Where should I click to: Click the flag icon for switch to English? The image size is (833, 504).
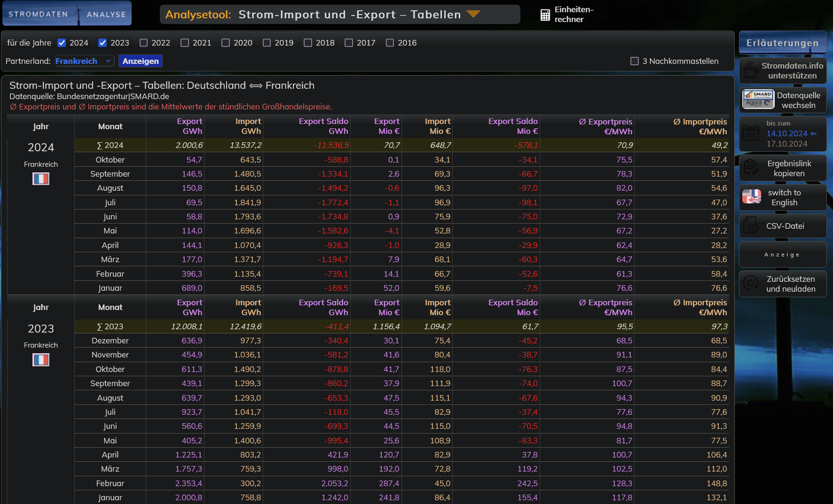click(x=752, y=197)
